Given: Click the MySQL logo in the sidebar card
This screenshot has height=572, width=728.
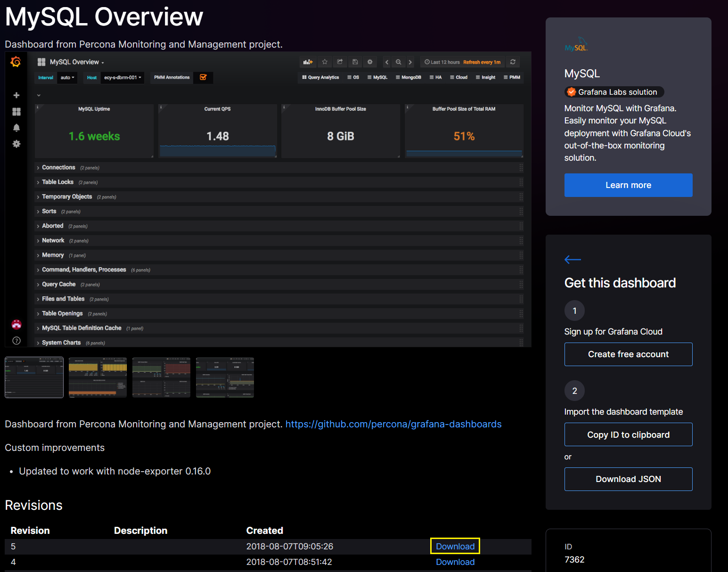Looking at the screenshot, I should tap(576, 45).
